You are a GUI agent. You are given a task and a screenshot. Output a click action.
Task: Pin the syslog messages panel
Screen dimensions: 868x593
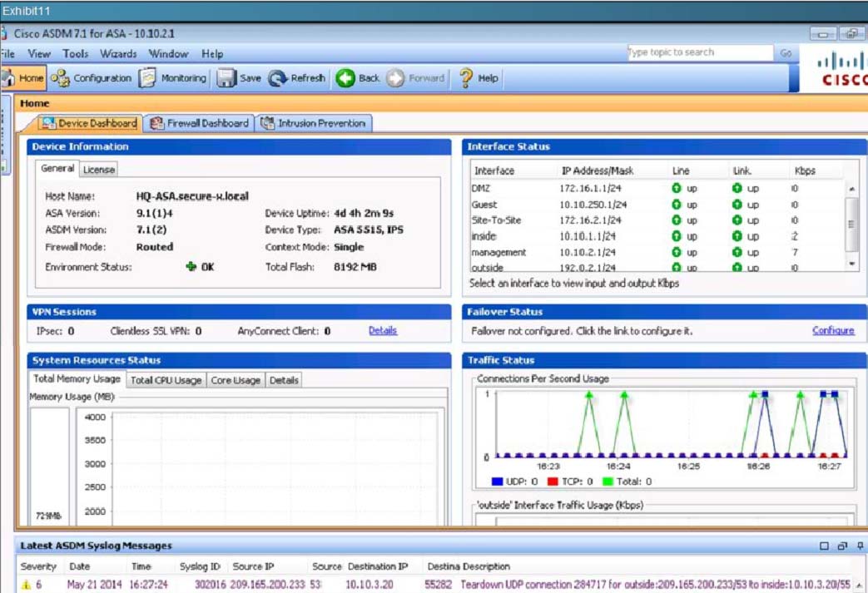tap(860, 546)
